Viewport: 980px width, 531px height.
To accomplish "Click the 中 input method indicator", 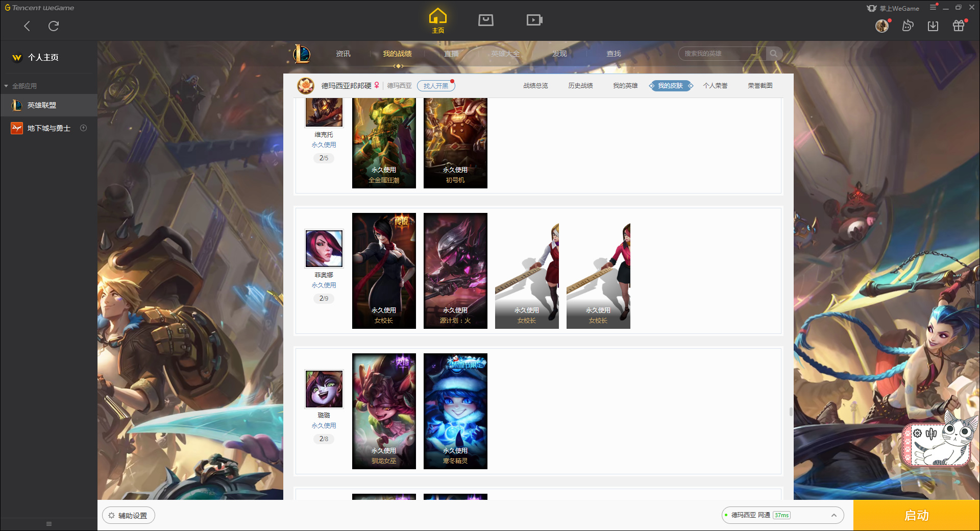I will (x=932, y=434).
